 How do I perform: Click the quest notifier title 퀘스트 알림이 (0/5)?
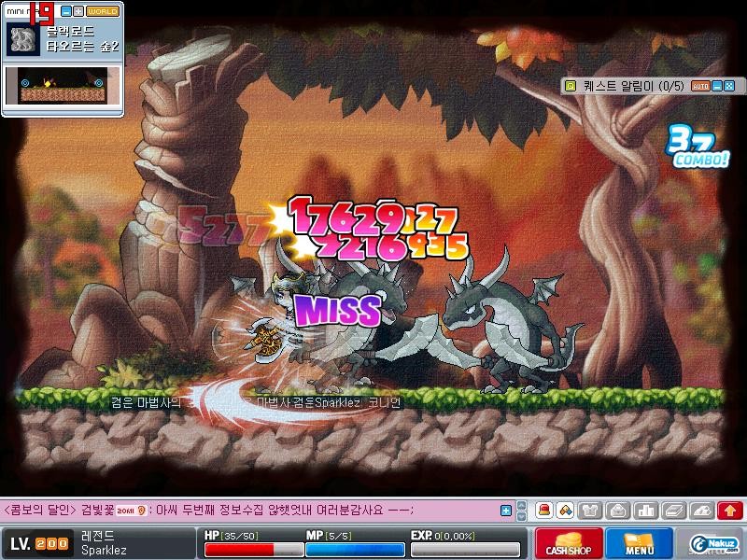[633, 86]
